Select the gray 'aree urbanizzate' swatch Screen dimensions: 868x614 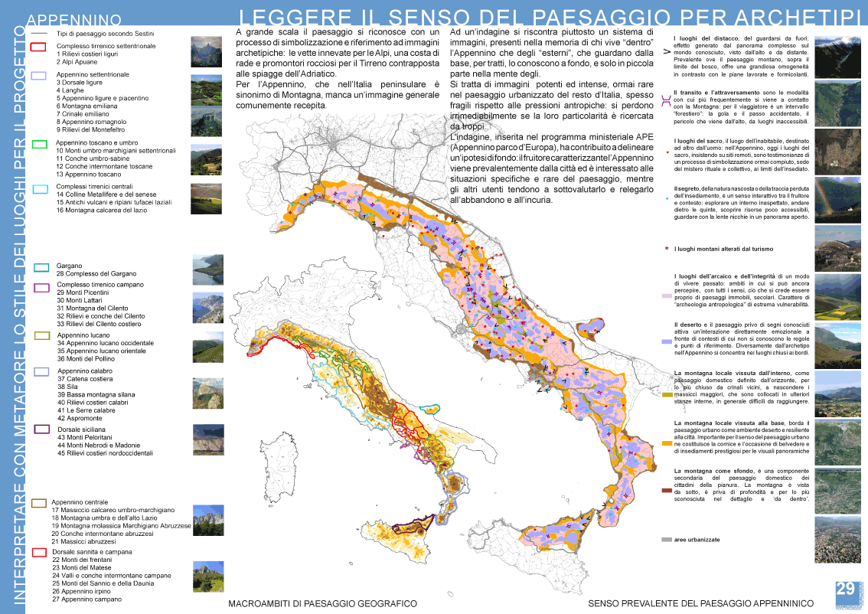tap(666, 540)
